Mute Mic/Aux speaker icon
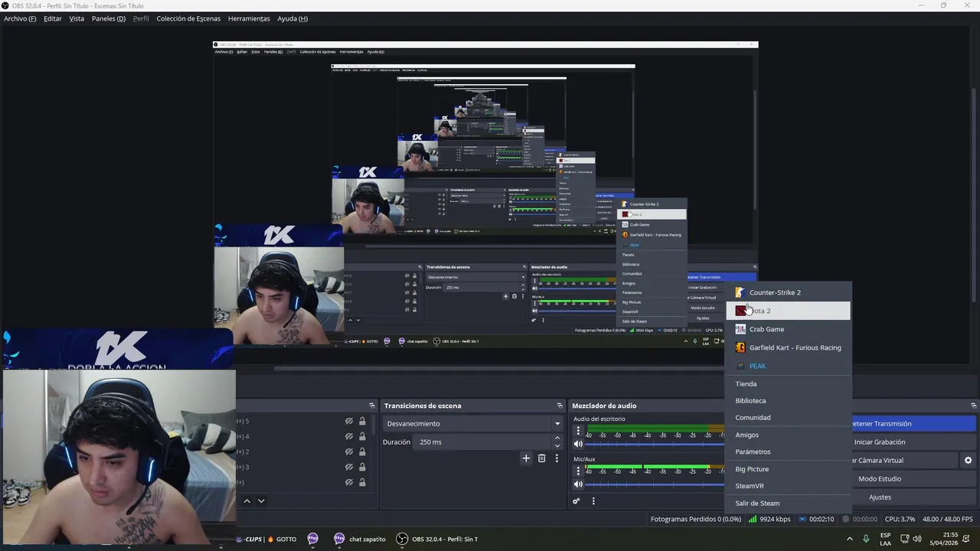Image resolution: width=980 pixels, height=551 pixels. pos(578,484)
